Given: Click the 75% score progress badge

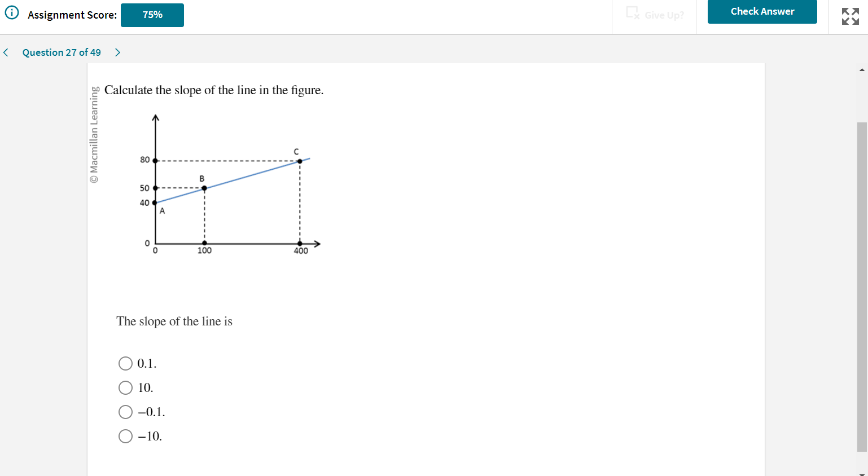Looking at the screenshot, I should click(x=152, y=15).
